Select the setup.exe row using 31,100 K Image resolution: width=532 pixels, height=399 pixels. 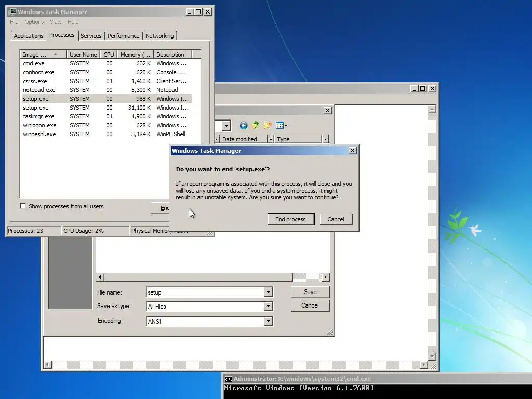[x=106, y=108]
